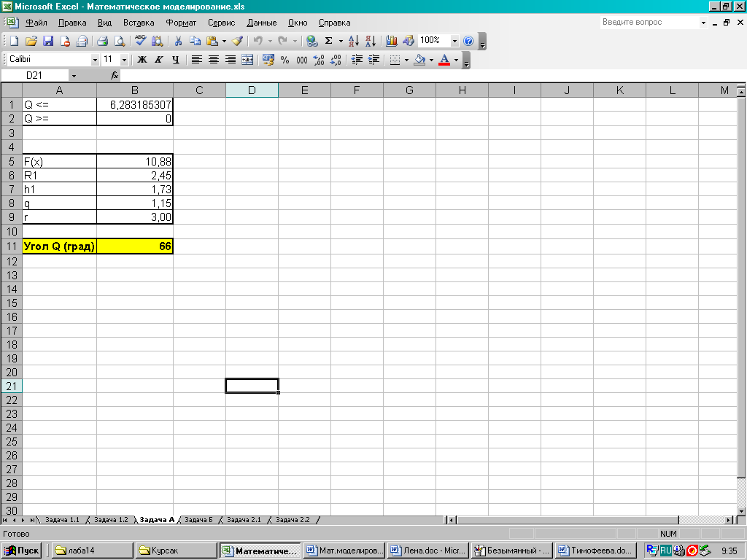Align cell text to the left
This screenshot has height=560, width=747.
coord(196,60)
